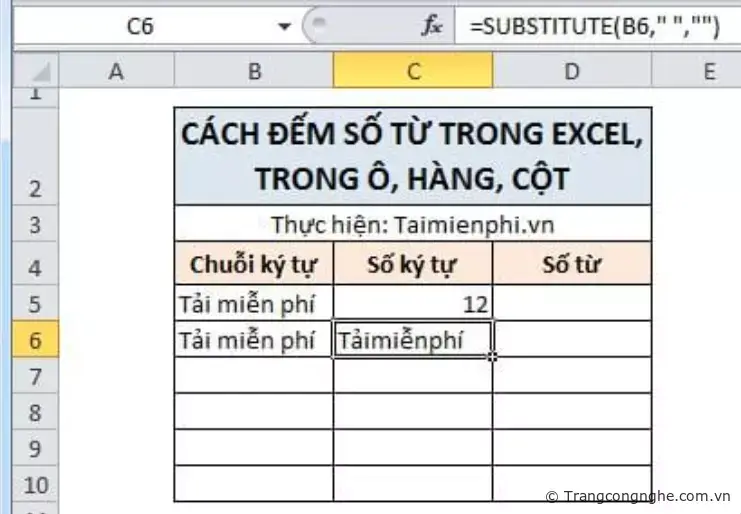The width and height of the screenshot is (741, 514).
Task: Select column D header
Action: point(571,70)
